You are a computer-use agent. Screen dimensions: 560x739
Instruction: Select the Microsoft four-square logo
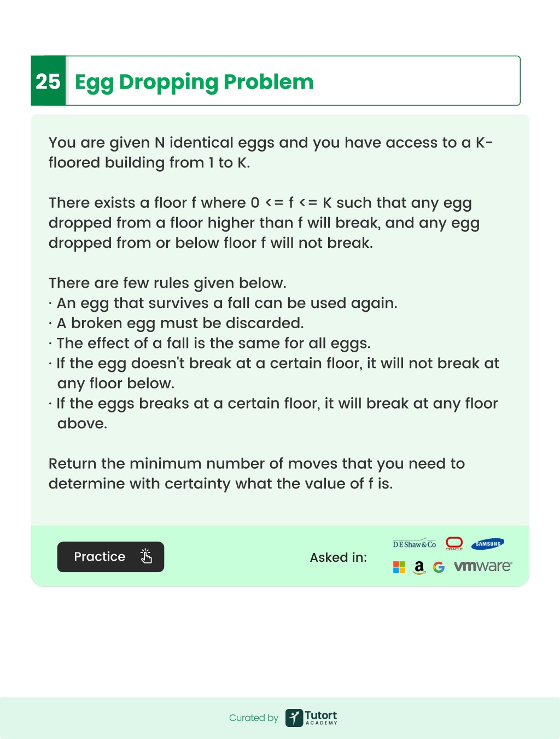tap(399, 567)
